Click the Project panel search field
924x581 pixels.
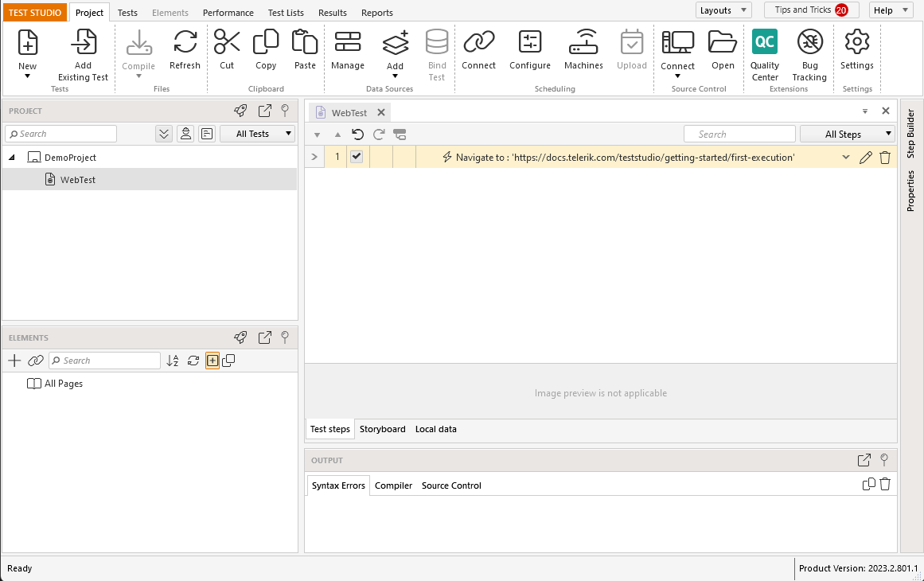click(x=60, y=134)
